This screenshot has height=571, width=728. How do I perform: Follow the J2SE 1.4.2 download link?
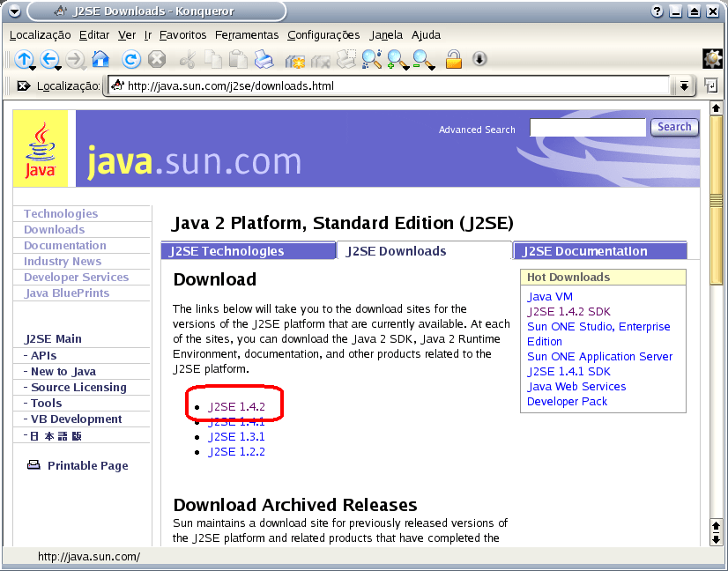(x=236, y=407)
